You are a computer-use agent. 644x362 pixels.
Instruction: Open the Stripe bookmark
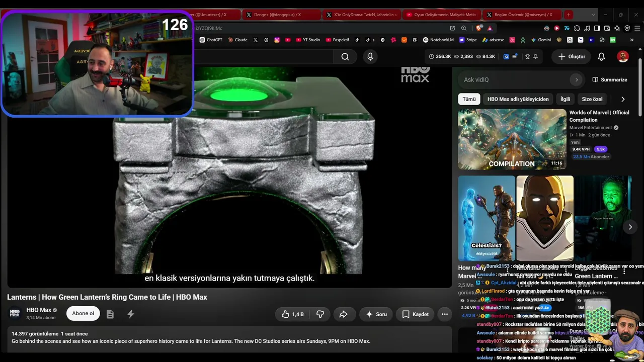[468, 40]
